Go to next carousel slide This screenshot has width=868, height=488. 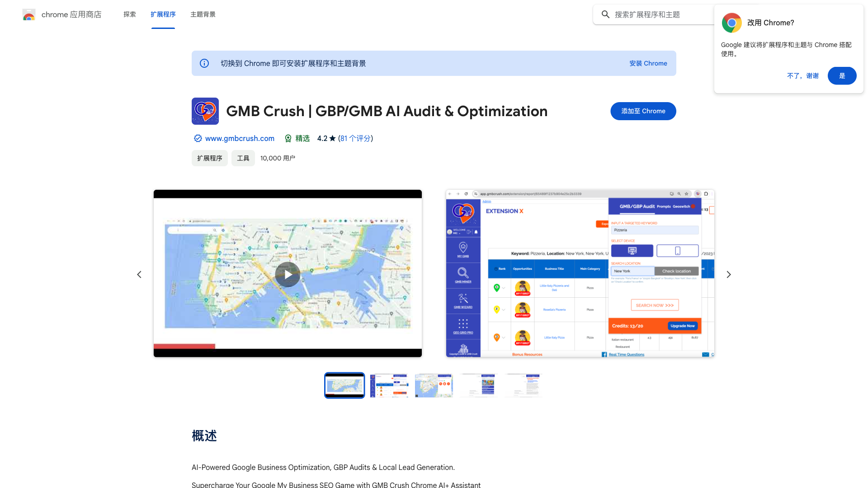tap(729, 274)
